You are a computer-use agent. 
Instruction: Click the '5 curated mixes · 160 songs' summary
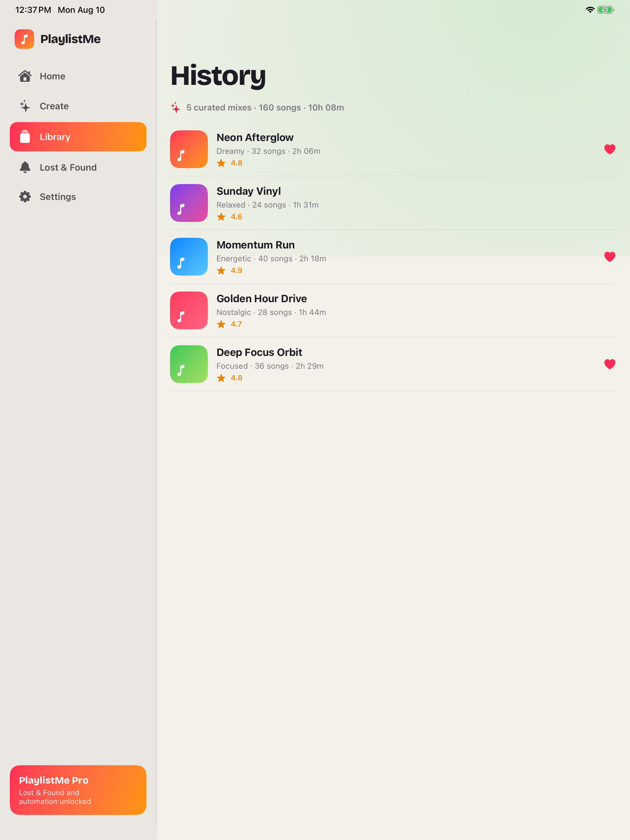tap(265, 107)
